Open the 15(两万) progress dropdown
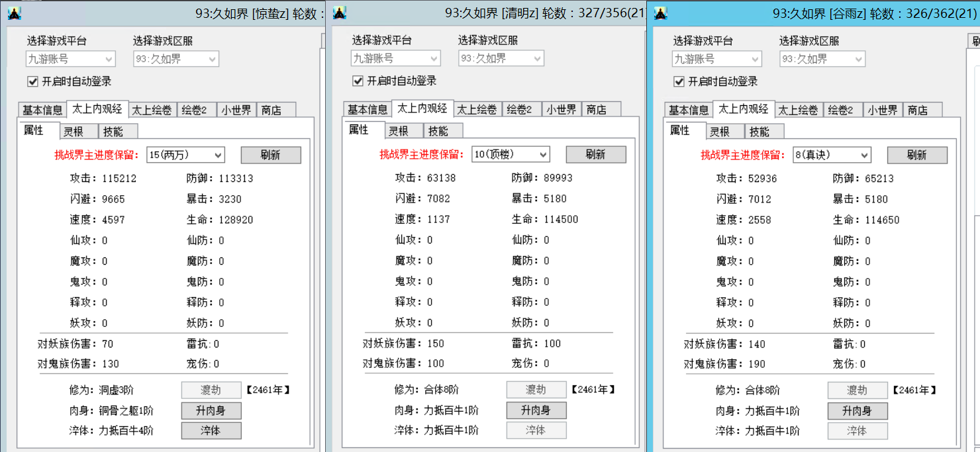Viewport: 980px width, 452px height. 185,155
